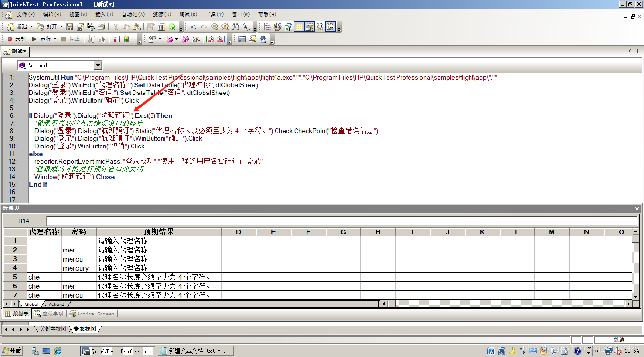Open the pink brick icon dropdown arrow
644x357 pixels.
click(176, 39)
